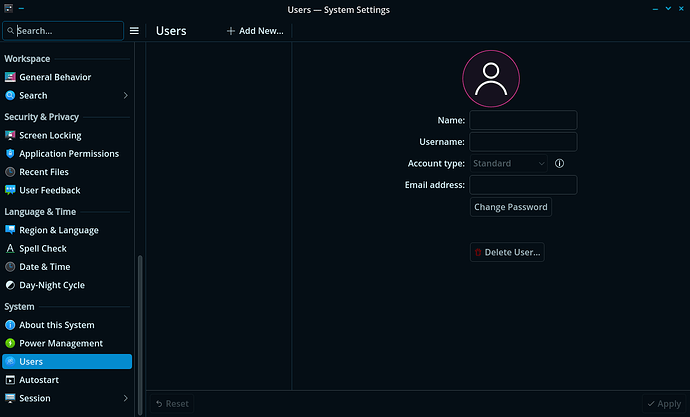Open About this System page
690x417 pixels.
pyautogui.click(x=56, y=325)
